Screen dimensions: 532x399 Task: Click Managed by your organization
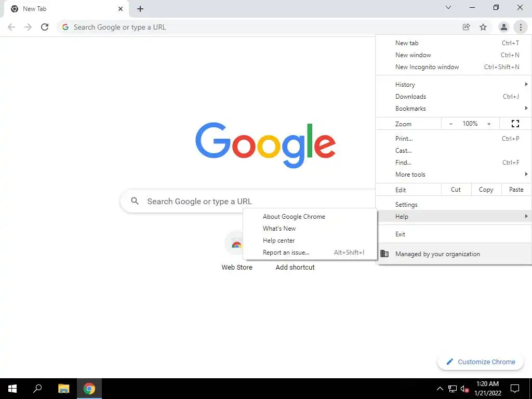tap(454, 254)
